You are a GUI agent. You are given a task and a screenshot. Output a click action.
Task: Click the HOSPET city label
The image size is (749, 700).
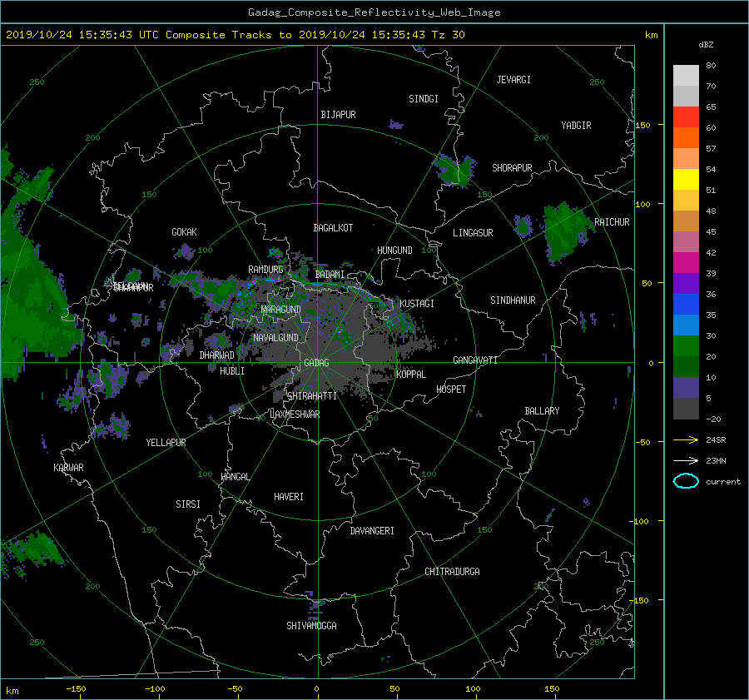click(451, 390)
